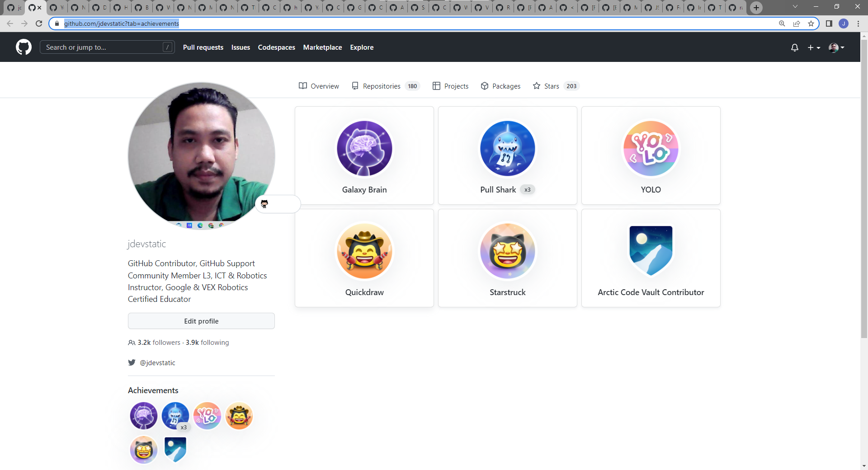Open Explore in the header
The width and height of the screenshot is (868, 470).
click(x=362, y=47)
